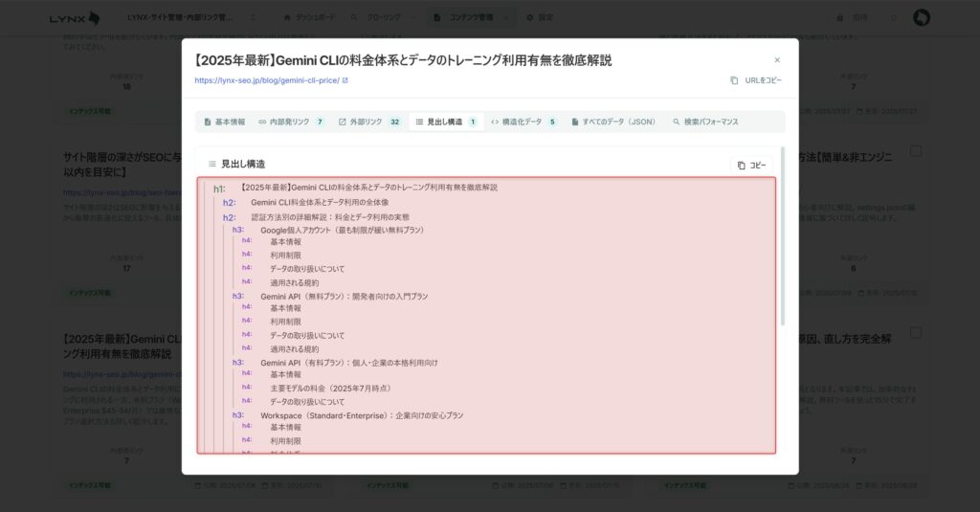Close the article detail modal with X
Image resolution: width=980 pixels, height=512 pixels.
(777, 60)
